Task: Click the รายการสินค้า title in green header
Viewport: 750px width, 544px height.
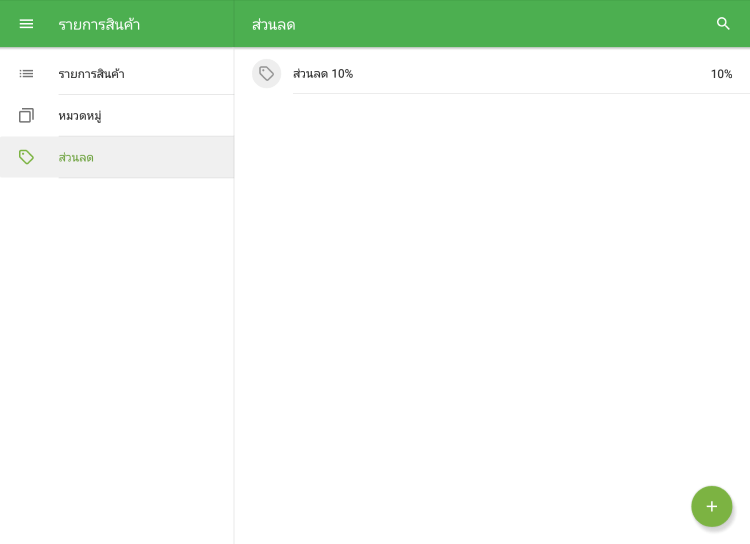Action: [x=99, y=24]
